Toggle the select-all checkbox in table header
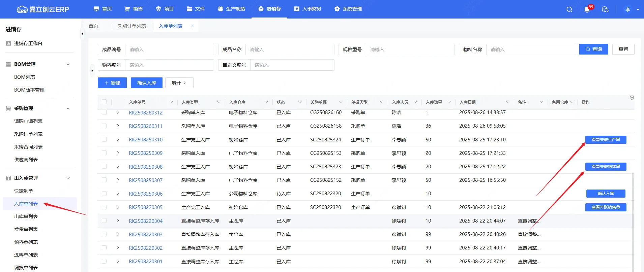 click(x=104, y=102)
